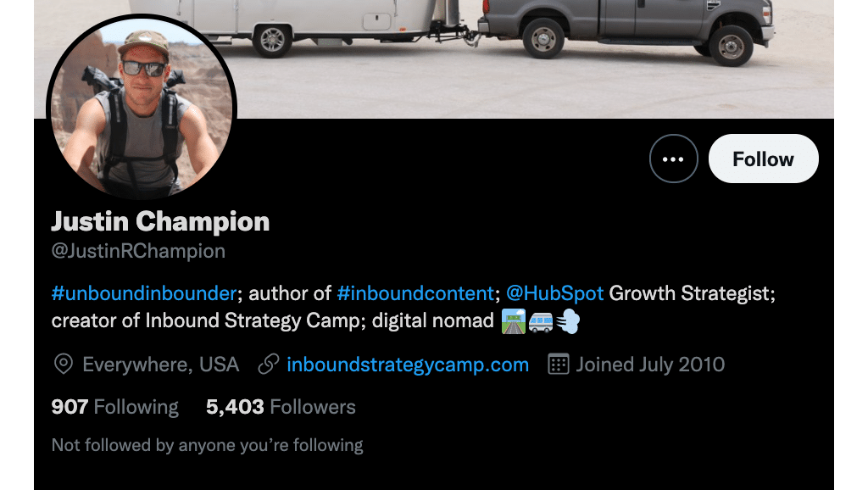Open Justin Champion's profile photo
Viewport: 868px width, 490px height.
(142, 109)
